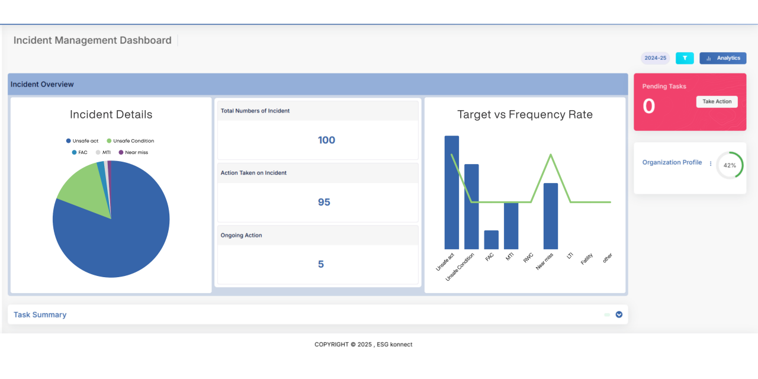The image size is (758, 379).
Task: Open the three-dot menu beside Organization Profile
Action: tap(710, 163)
